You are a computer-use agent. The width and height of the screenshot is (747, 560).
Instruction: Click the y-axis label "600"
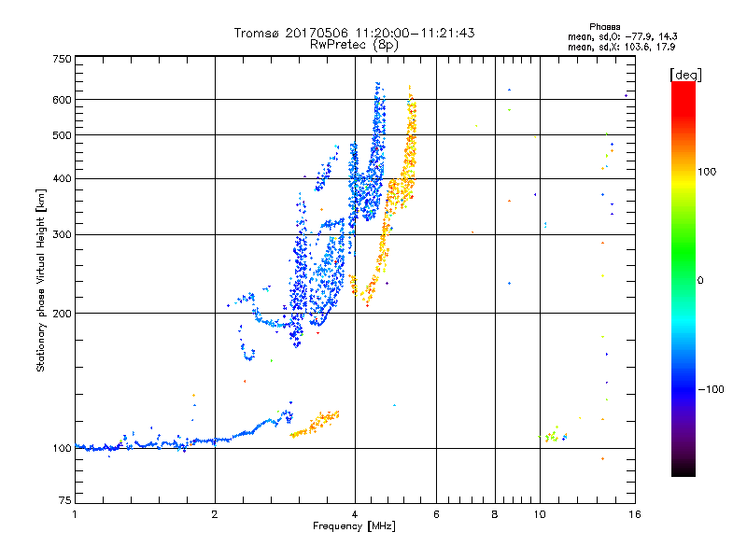point(62,100)
